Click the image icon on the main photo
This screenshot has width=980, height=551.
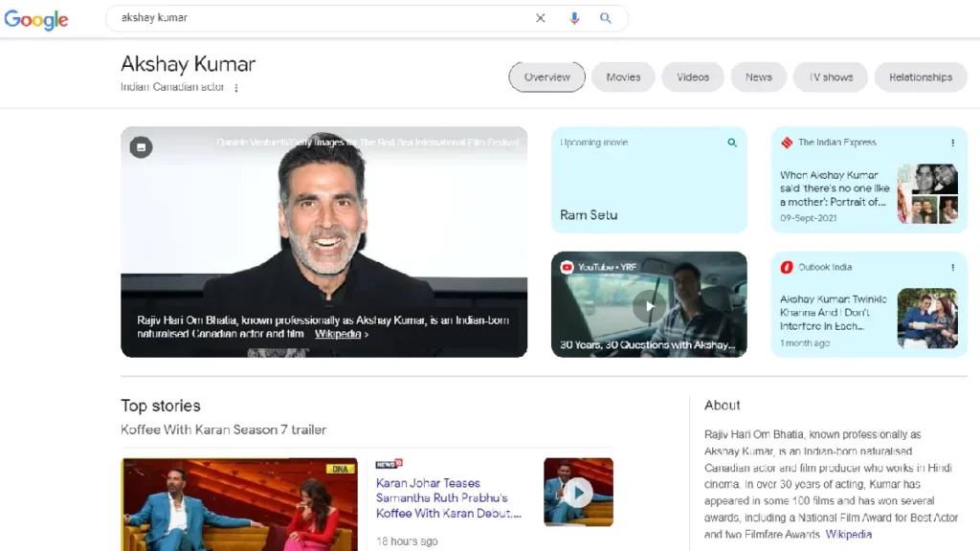coord(142,147)
